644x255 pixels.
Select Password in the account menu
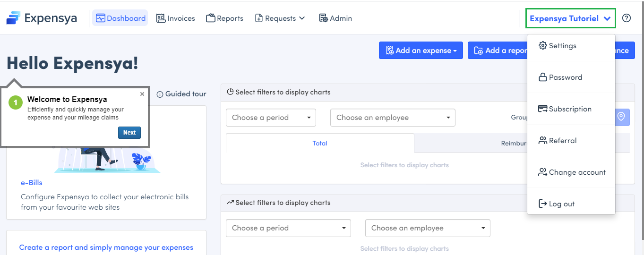(565, 77)
